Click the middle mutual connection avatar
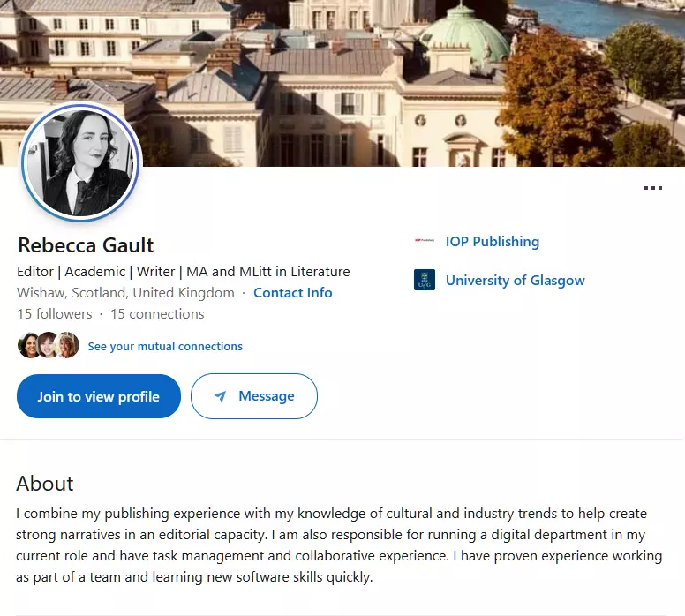685x616 pixels. coord(49,345)
